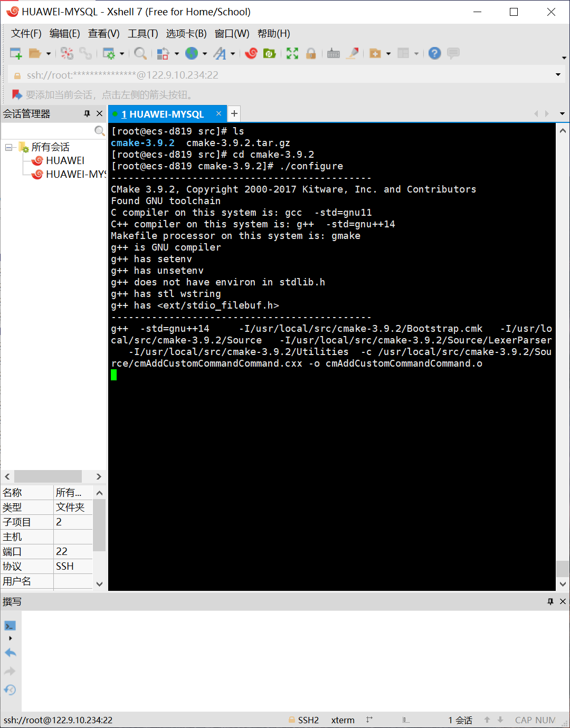Click session manager search magnifier icon
The height and width of the screenshot is (728, 570).
(x=99, y=131)
